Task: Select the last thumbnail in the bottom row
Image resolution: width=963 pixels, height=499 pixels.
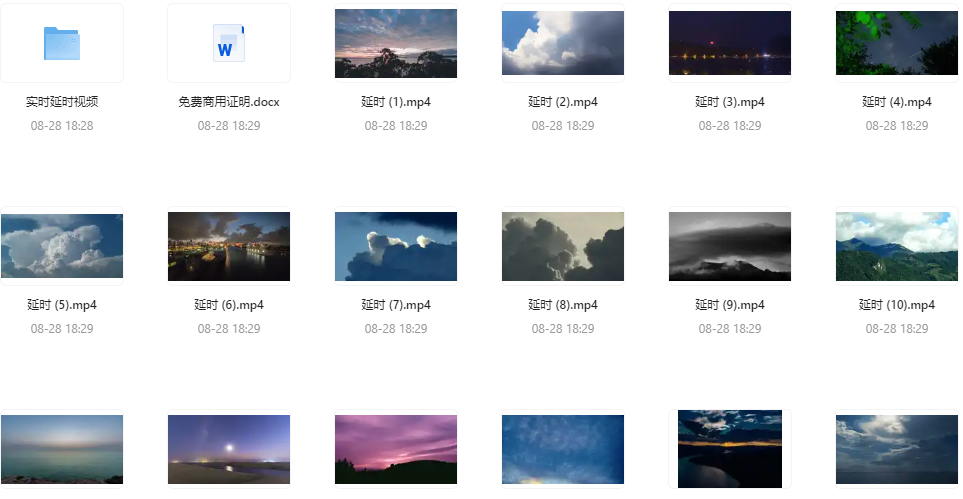Action: coord(897,450)
